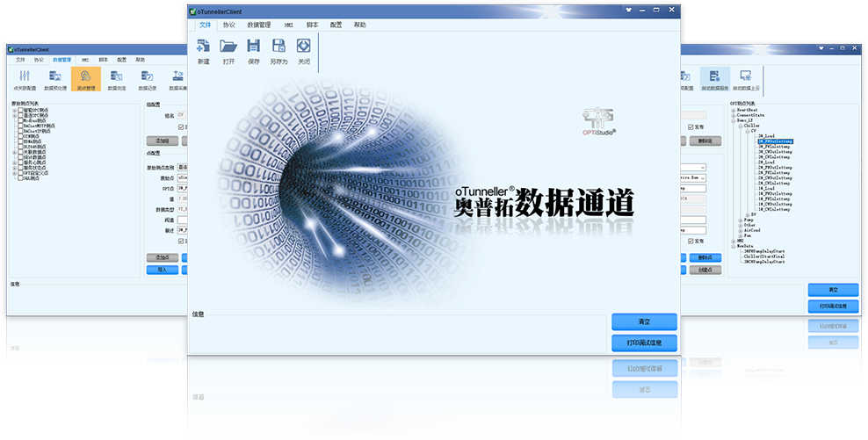Expand the AirCond node in right window
This screenshot has height=440, width=868.
point(740,231)
